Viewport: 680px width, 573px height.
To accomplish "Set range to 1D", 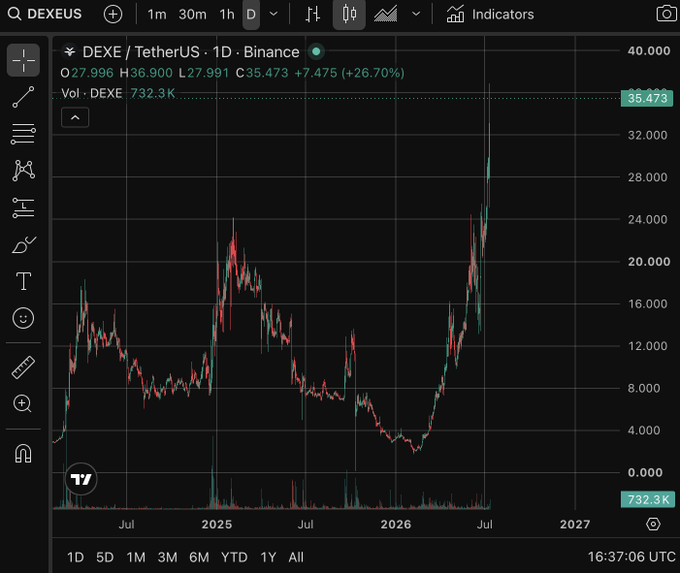I will pos(75,557).
